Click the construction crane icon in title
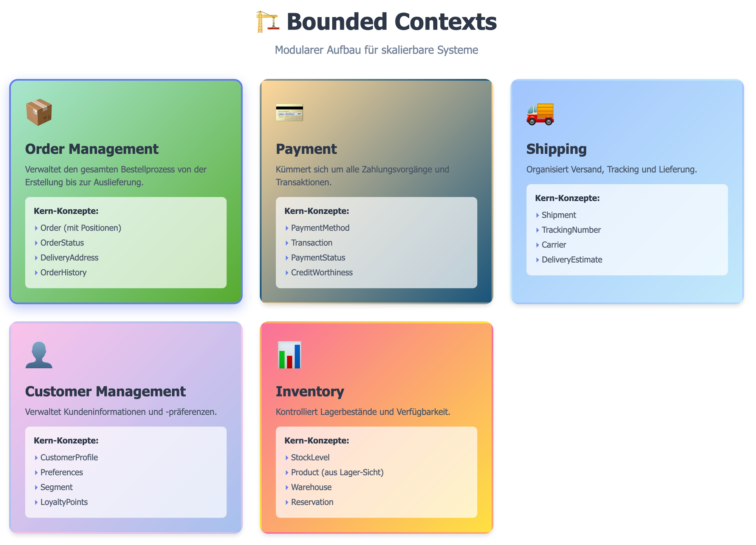The width and height of the screenshot is (756, 545). (x=268, y=22)
